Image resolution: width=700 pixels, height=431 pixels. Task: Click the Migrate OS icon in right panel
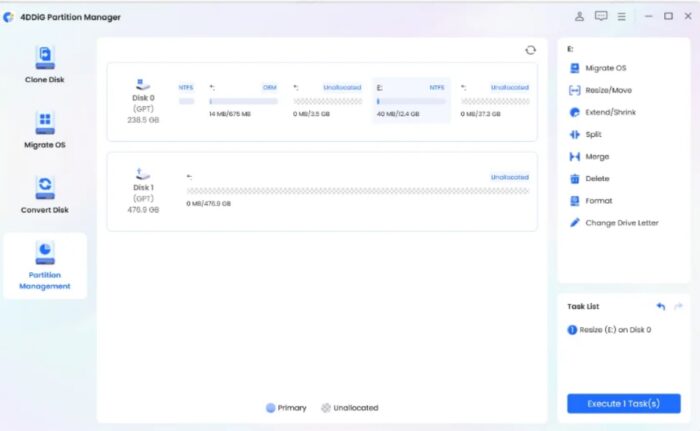575,68
